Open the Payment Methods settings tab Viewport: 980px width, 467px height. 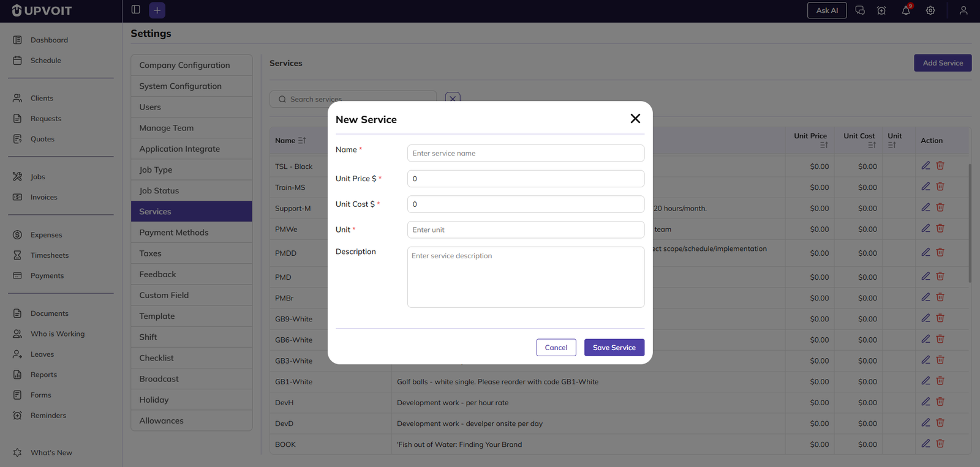(x=174, y=233)
